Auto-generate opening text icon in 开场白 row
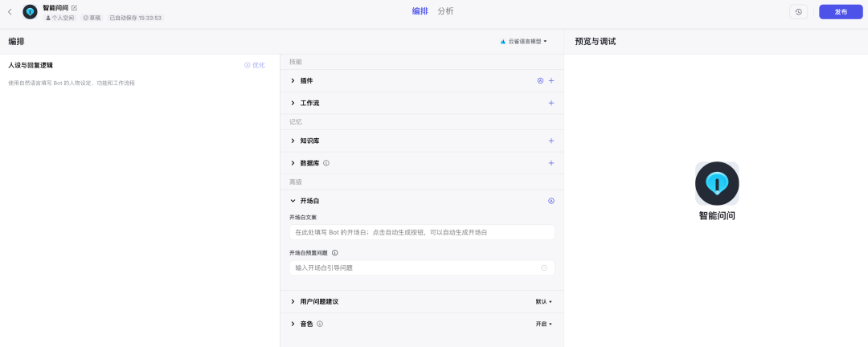This screenshot has height=347, width=868. coord(551,201)
